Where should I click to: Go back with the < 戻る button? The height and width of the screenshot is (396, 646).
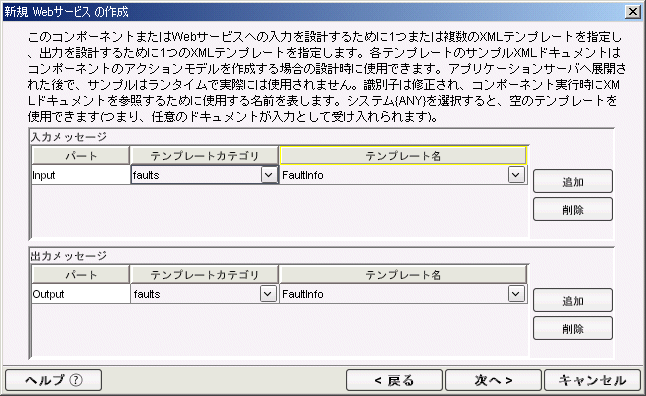394,380
